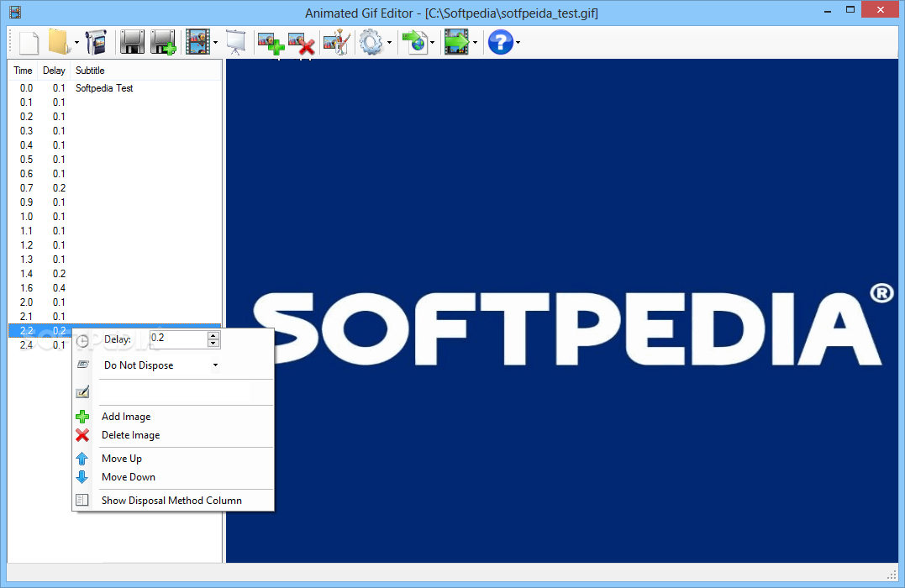The image size is (905, 588).
Task: Click the camcorder capture icon
Action: [x=96, y=42]
